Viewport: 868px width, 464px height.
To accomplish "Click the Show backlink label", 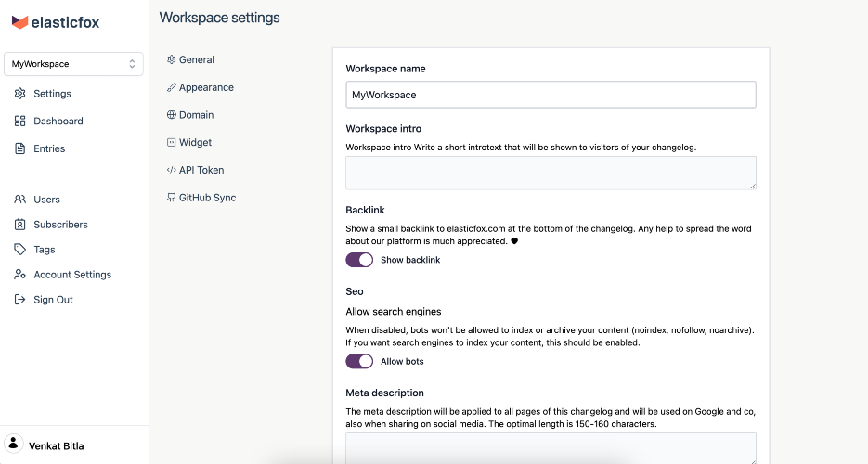I will pos(410,260).
